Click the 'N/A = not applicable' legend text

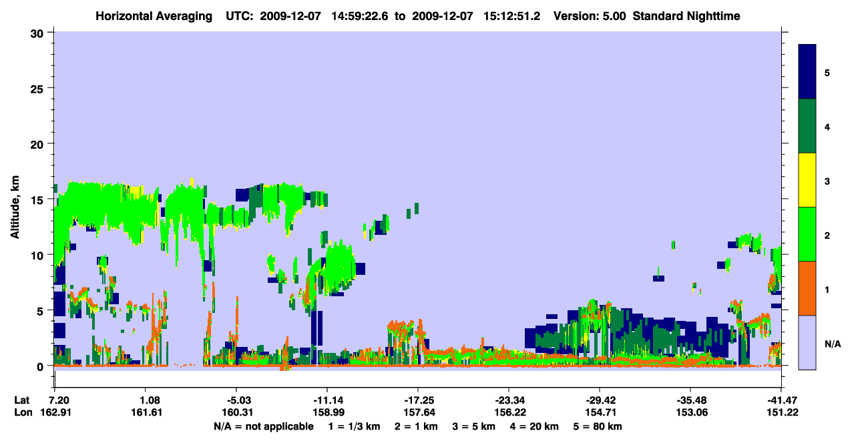pos(263,426)
